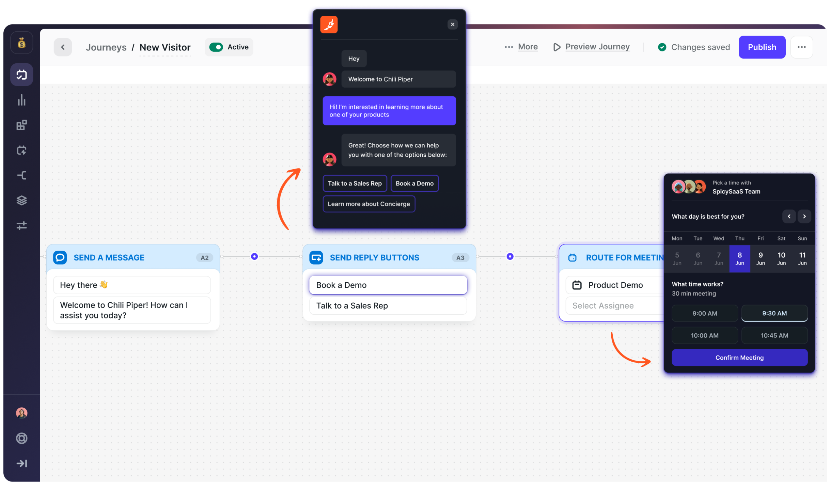Toggle the 9:30 AM meeting time slot

pyautogui.click(x=774, y=313)
